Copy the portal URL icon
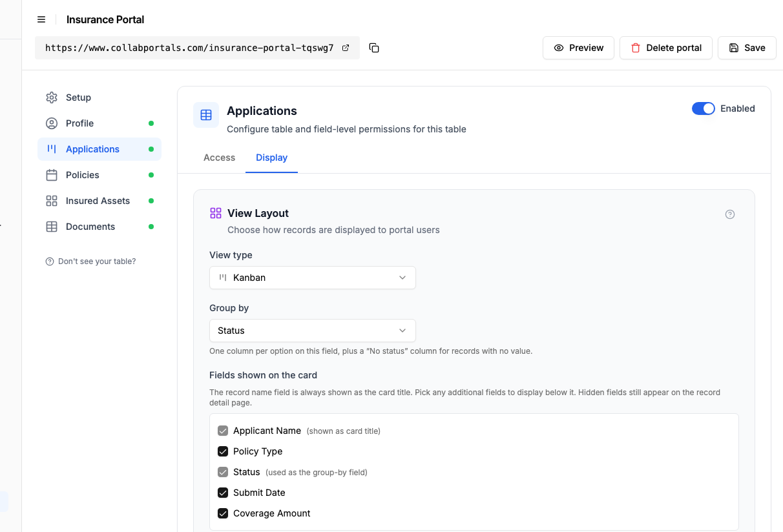 click(x=374, y=48)
